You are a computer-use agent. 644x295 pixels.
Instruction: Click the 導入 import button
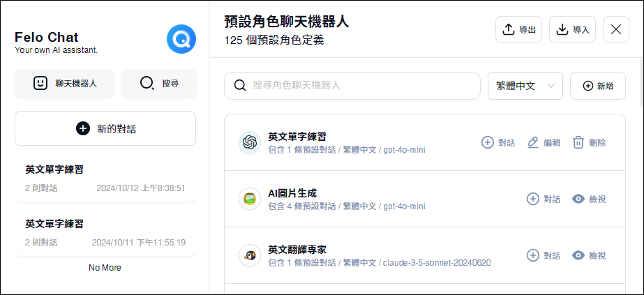[573, 29]
